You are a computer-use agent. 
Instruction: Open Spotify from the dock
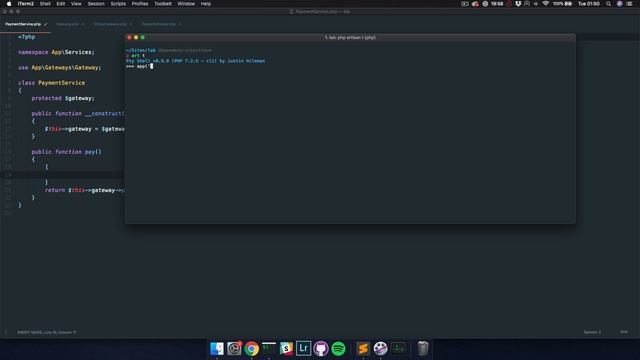(338, 349)
